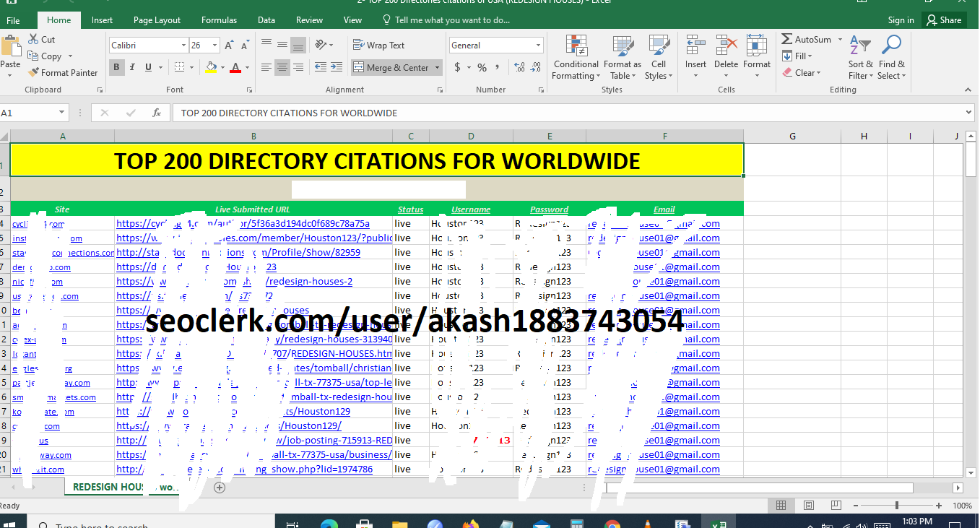Open the Merge & Center dropdown arrow
980x528 pixels.
(x=437, y=68)
